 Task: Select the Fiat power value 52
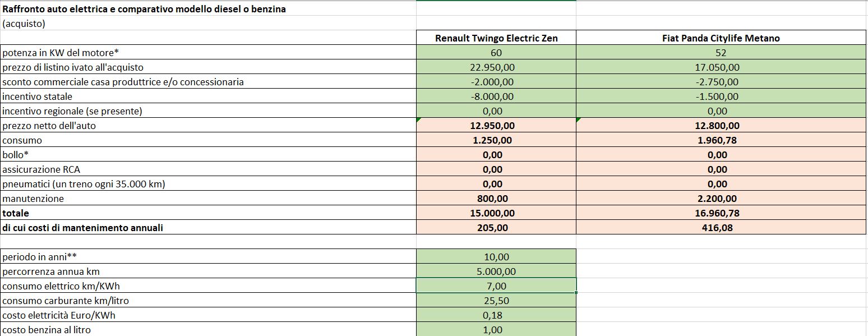(x=721, y=53)
